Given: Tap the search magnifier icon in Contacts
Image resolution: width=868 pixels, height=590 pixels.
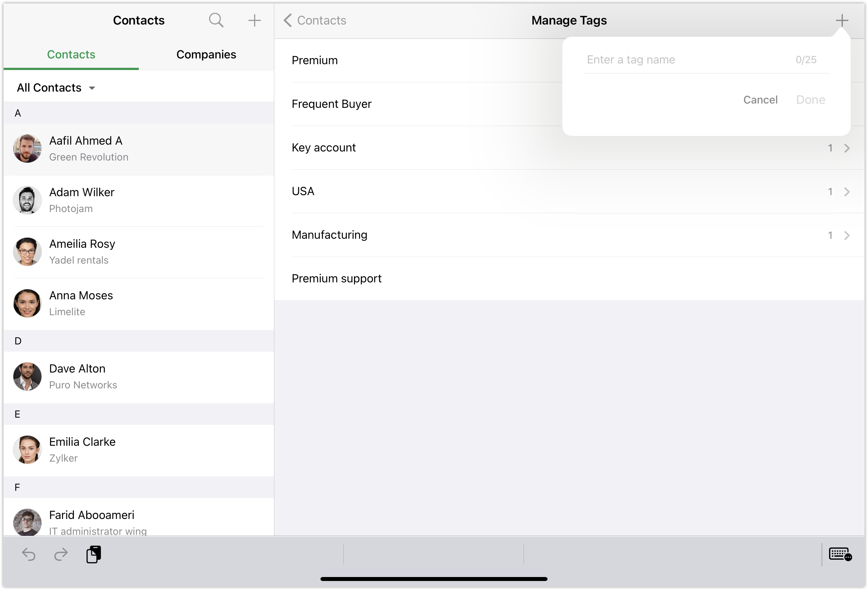Looking at the screenshot, I should [216, 20].
